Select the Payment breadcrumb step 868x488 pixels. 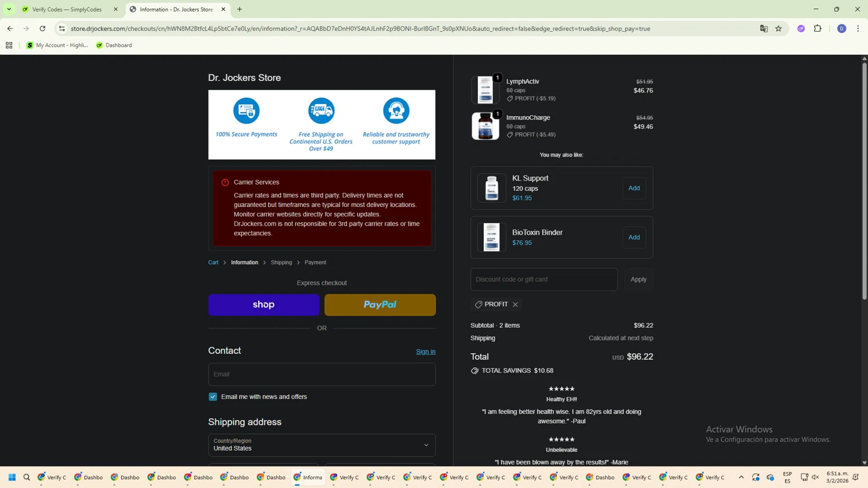[x=315, y=263]
